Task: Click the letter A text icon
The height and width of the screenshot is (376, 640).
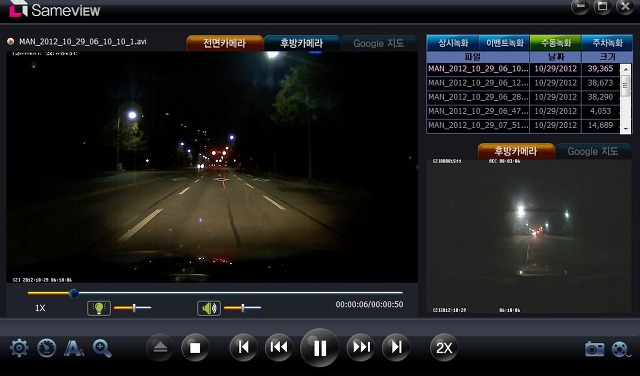Action: (x=74, y=349)
